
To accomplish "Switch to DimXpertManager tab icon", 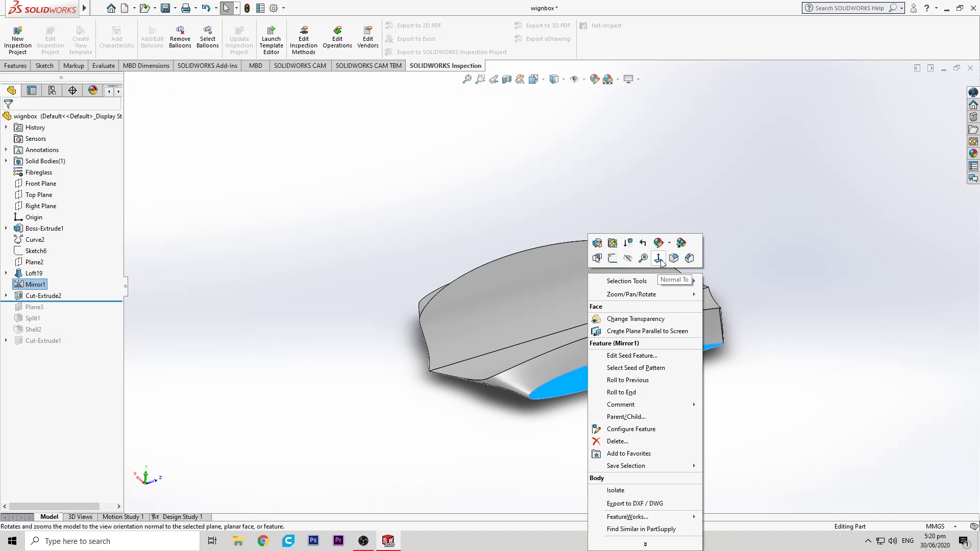I will pyautogui.click(x=72, y=90).
